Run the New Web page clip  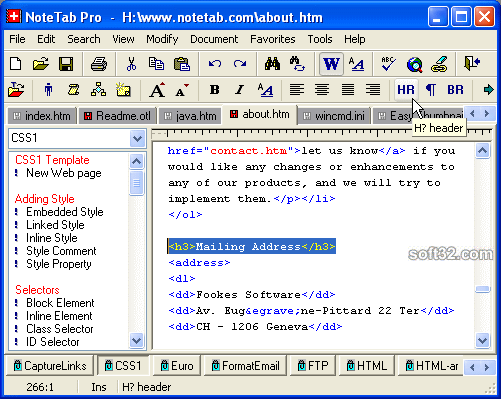click(x=64, y=173)
